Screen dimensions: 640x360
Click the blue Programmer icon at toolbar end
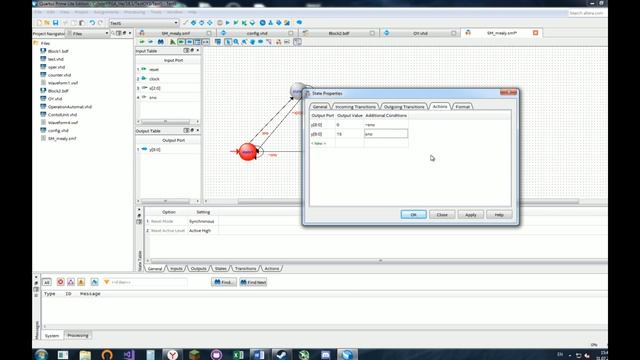(x=299, y=23)
